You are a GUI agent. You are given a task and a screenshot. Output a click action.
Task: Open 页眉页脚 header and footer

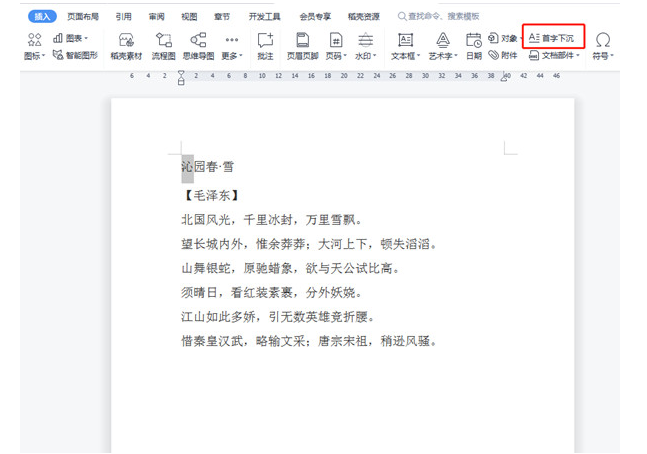tap(302, 47)
